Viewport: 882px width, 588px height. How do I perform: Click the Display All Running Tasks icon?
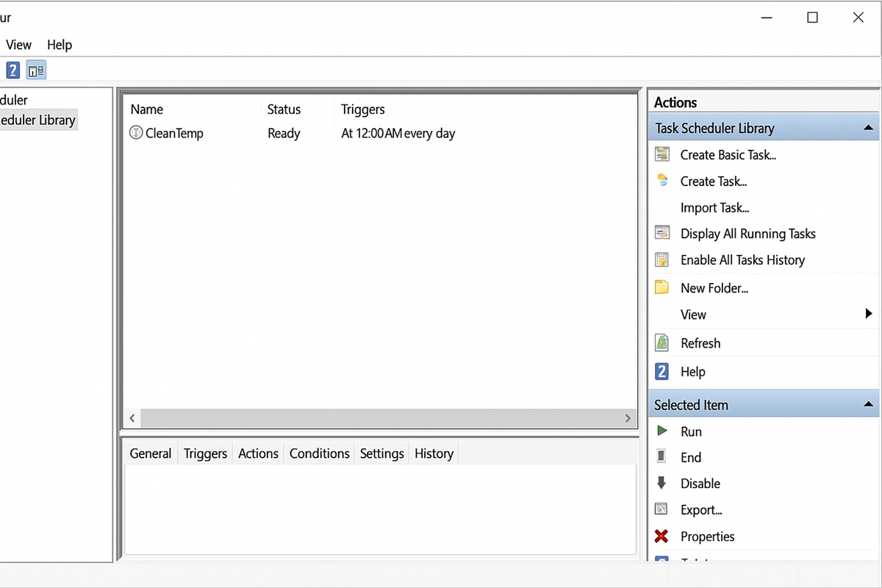coord(662,234)
